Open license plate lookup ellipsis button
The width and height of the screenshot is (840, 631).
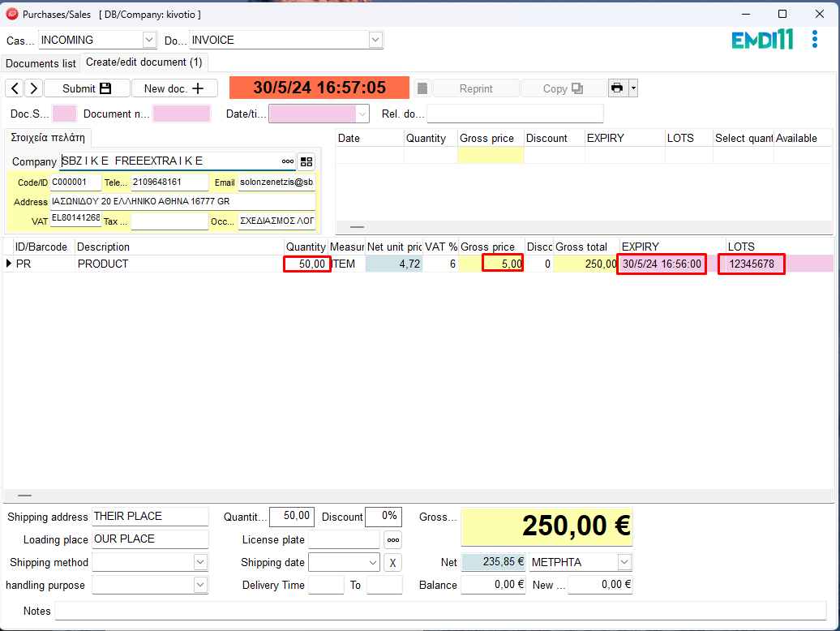pos(392,539)
